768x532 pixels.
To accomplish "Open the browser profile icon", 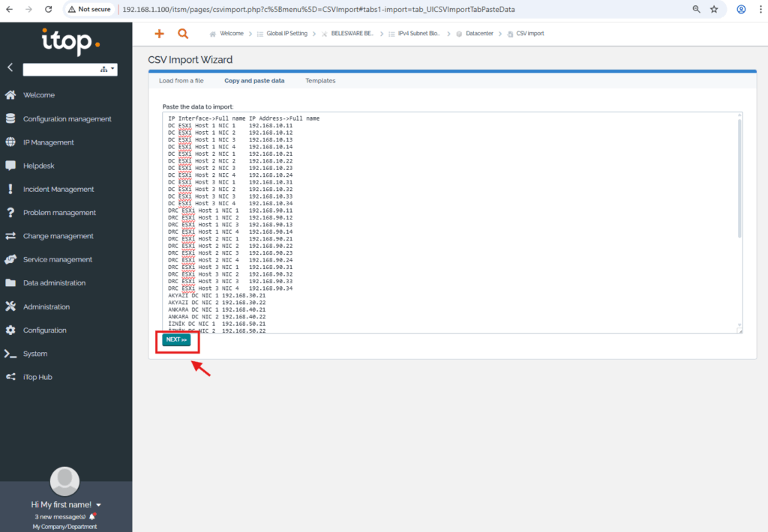I will 741,10.
